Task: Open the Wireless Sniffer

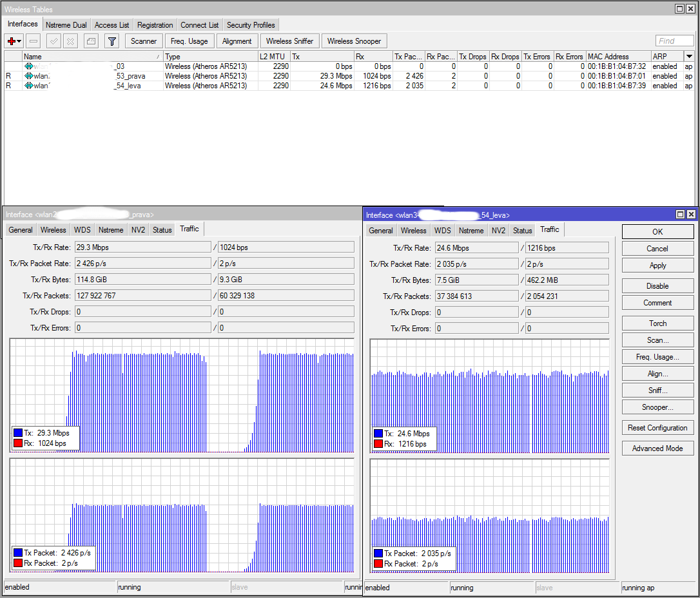Action: (x=289, y=41)
